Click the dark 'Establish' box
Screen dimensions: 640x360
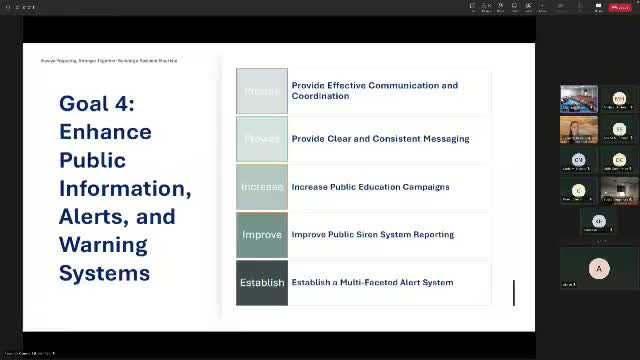pyautogui.click(x=262, y=282)
